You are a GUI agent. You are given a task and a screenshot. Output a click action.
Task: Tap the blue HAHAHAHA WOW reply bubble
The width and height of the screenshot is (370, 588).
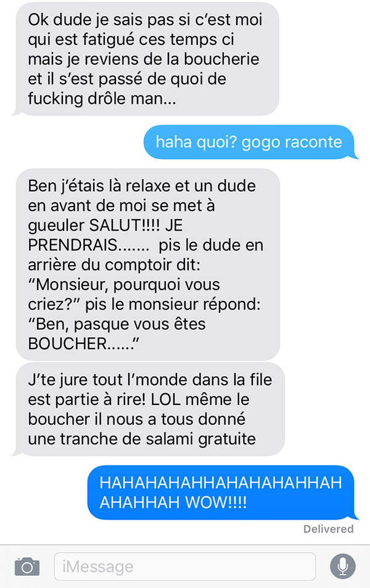click(x=222, y=492)
